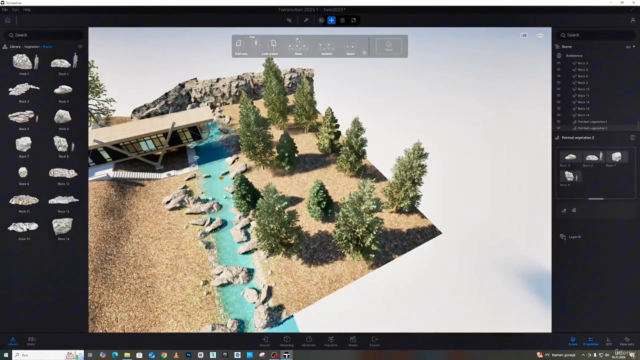Open Photoshop from taskbar
The image size is (640, 360).
pyautogui.click(x=188, y=355)
